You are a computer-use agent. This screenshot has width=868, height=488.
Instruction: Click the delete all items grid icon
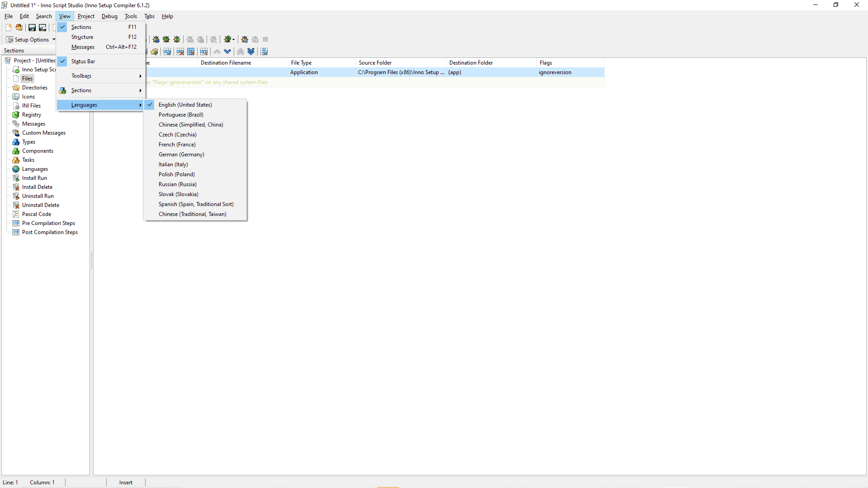coord(191,52)
